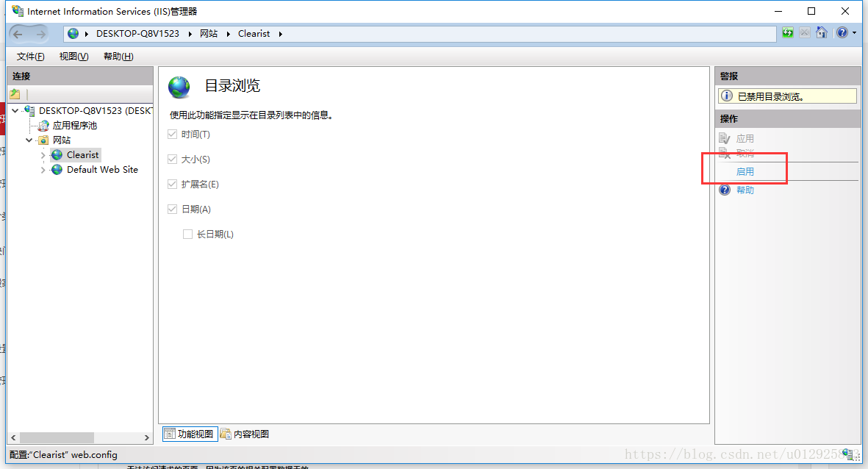Open the 文件(F) menu
Screen dimensions: 868x469
(29, 56)
